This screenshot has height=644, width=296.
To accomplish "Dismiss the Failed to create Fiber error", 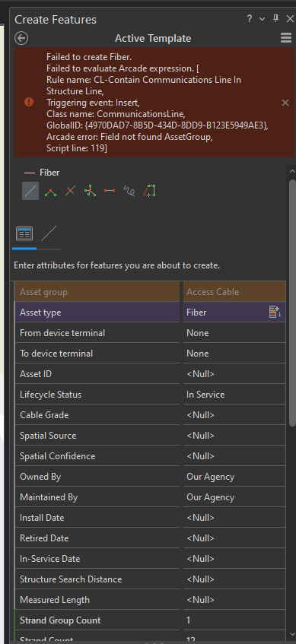I will [285, 103].
